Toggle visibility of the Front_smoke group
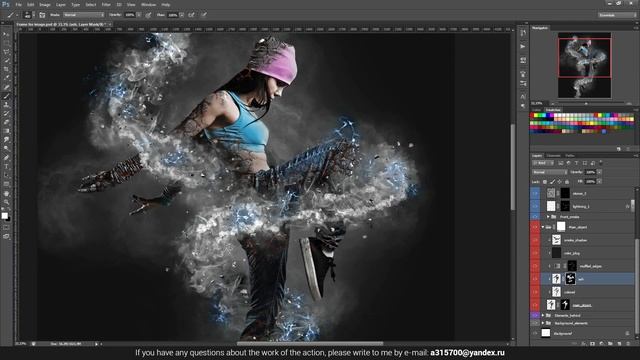 pos(535,217)
